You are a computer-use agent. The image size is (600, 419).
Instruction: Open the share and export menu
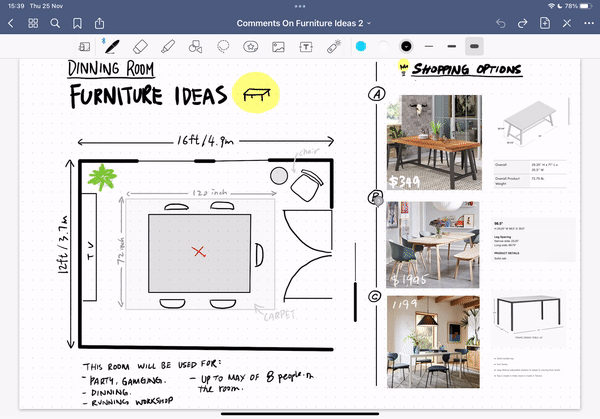(100, 22)
